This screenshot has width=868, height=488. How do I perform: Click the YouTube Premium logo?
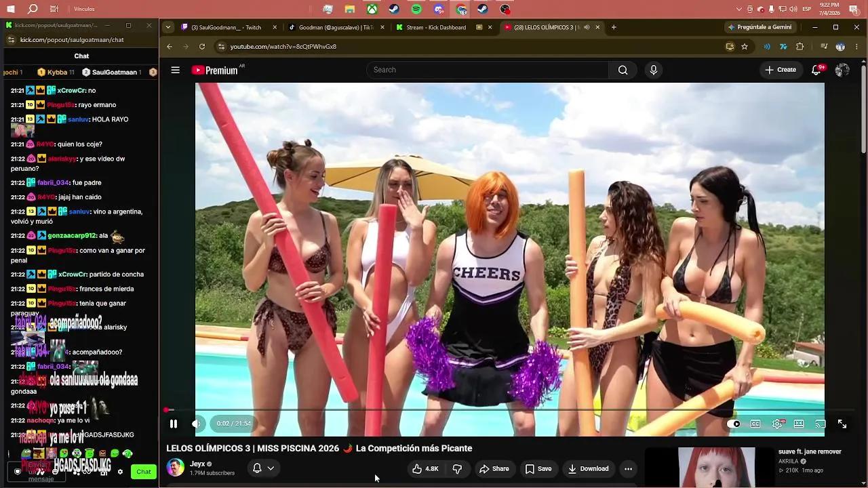tap(215, 70)
